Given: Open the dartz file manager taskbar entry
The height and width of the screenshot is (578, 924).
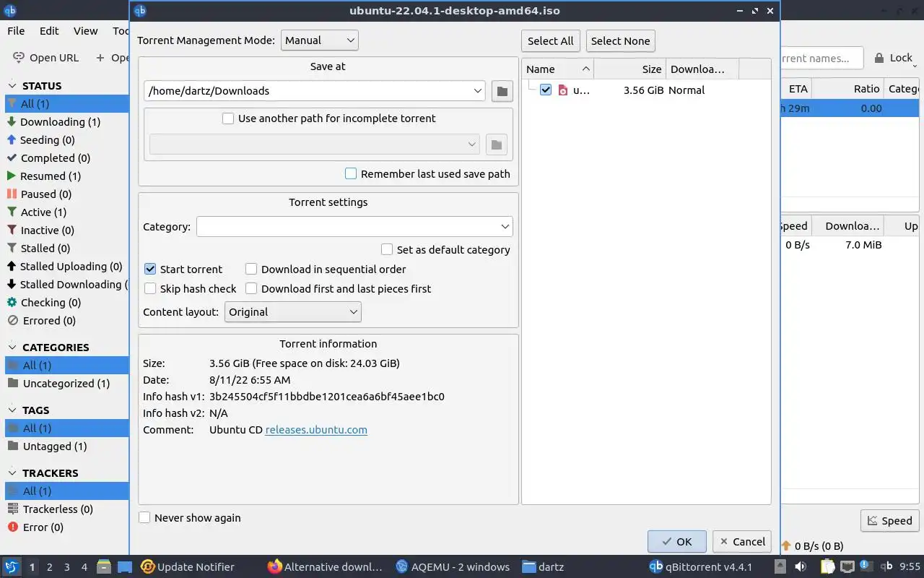Looking at the screenshot, I should click(543, 567).
